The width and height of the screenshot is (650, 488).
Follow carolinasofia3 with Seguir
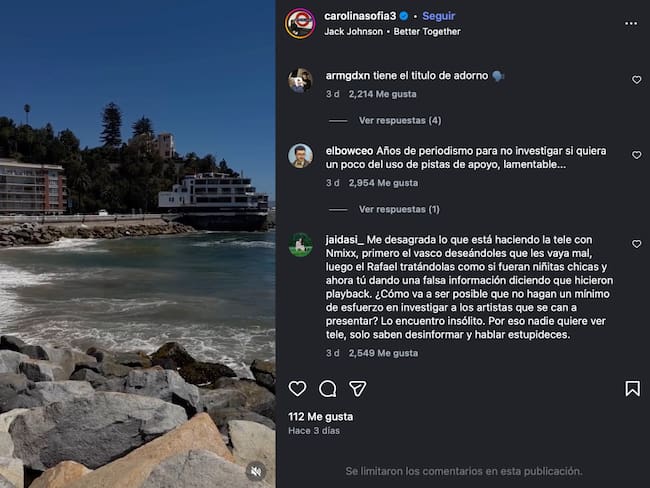point(438,16)
